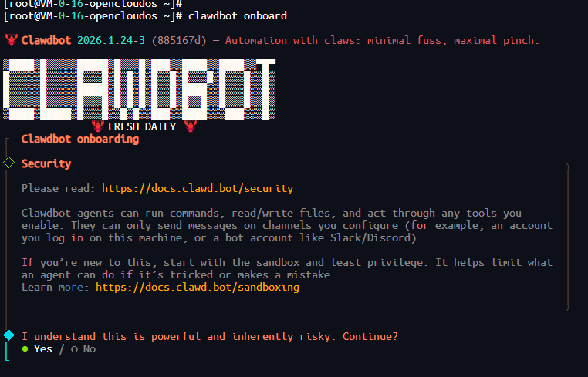The image size is (588, 377).
Task: Open the docs.clawd.bot/security link
Action: (x=198, y=188)
